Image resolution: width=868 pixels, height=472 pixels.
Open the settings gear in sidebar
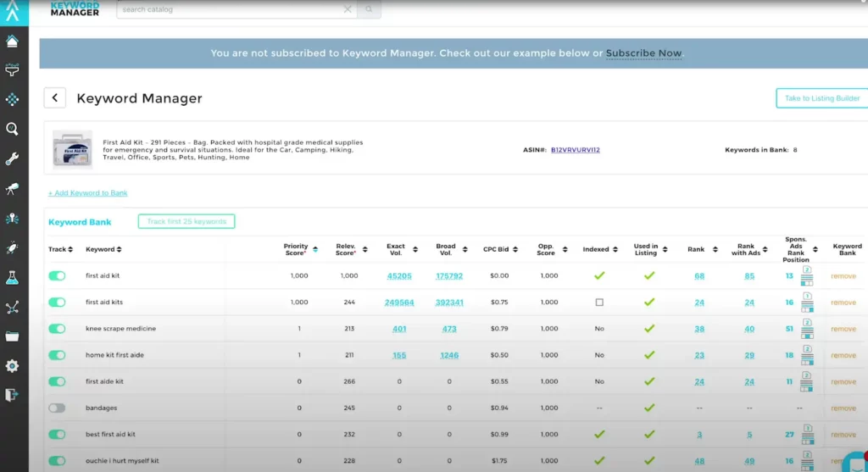[x=12, y=366]
